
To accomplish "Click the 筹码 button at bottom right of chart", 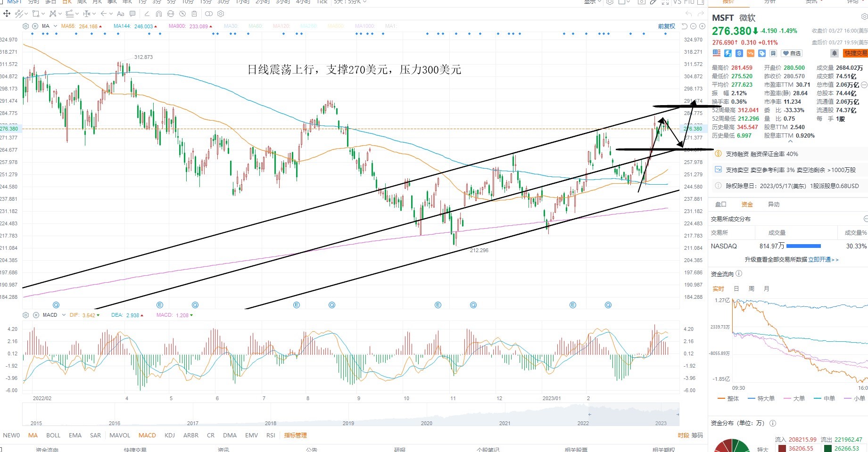I will 697,436.
